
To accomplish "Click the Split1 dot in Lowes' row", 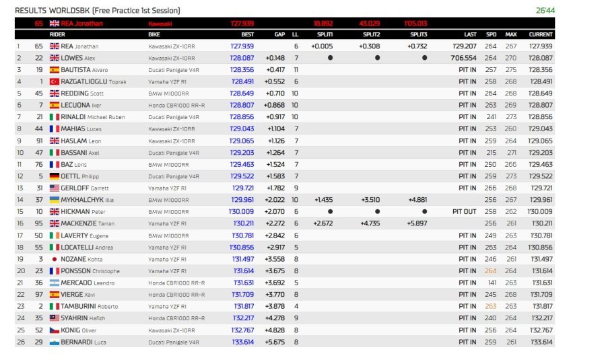I will point(330,59).
